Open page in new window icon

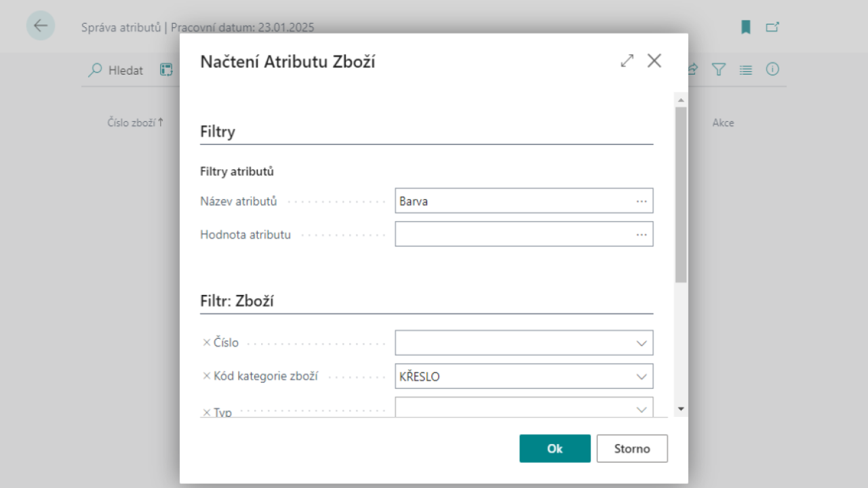click(x=772, y=27)
